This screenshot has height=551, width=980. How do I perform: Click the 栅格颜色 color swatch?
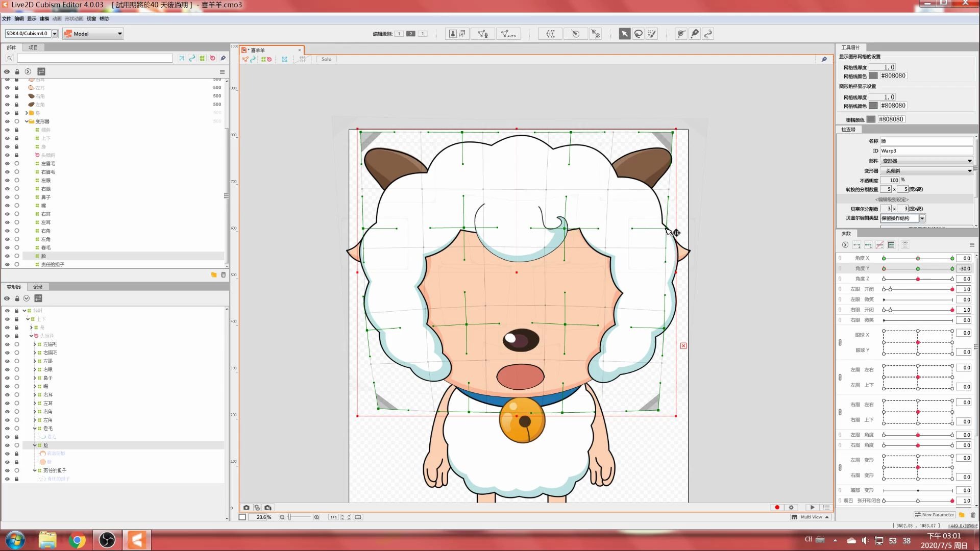click(x=871, y=119)
